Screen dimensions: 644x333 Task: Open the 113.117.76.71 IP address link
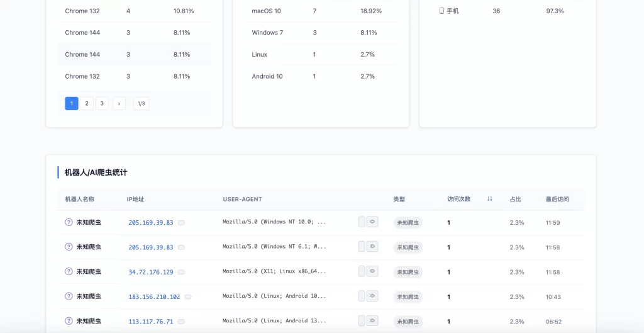click(151, 321)
